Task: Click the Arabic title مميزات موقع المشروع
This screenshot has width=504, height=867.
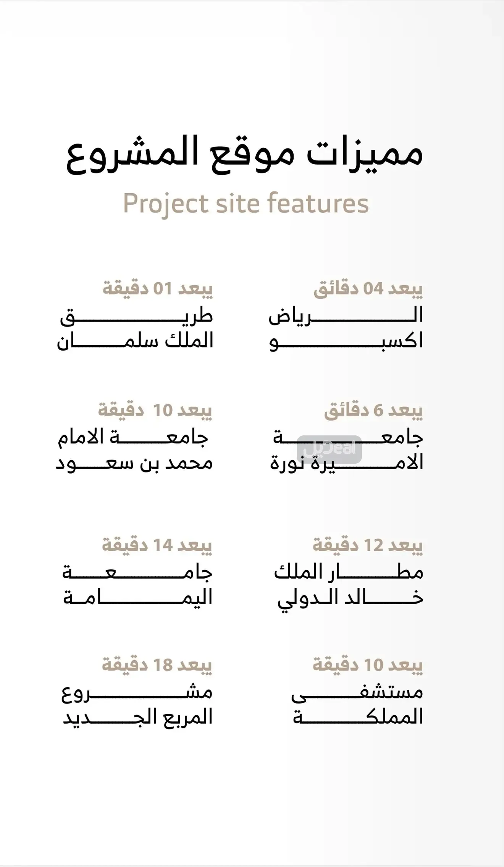Action: click(245, 155)
